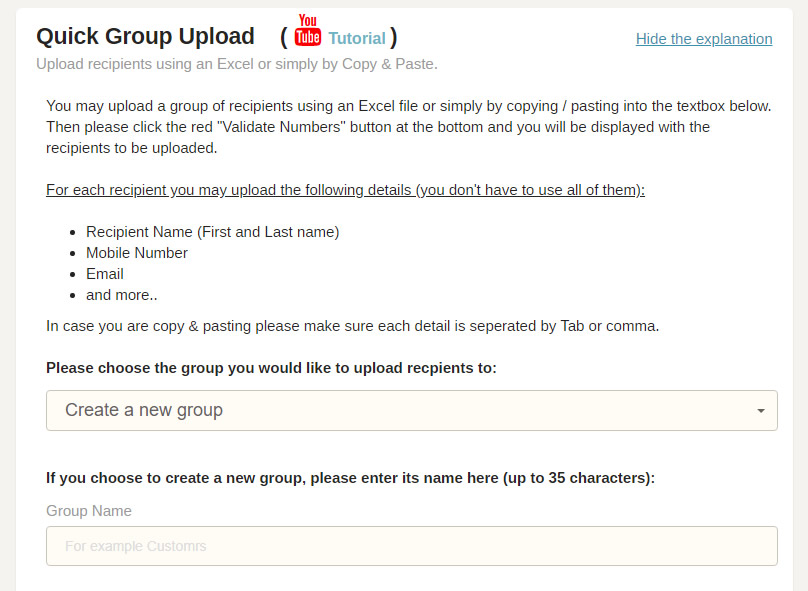The width and height of the screenshot is (808, 591).
Task: Click the Please choose the group label
Action: [271, 367]
